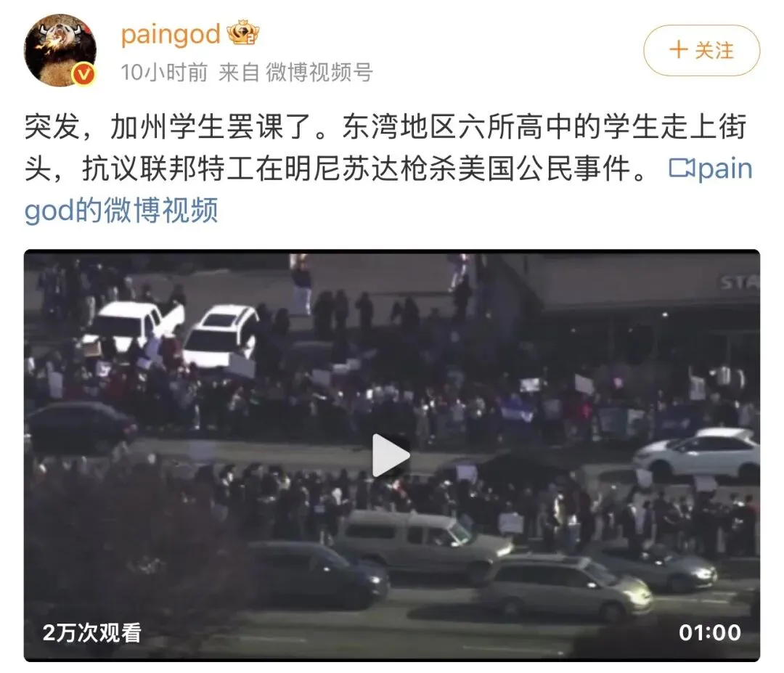Click the orange verified V badge
784x673 pixels.
click(x=83, y=75)
